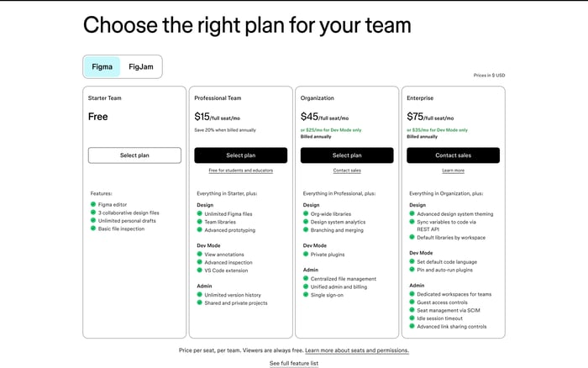Click green bullet beside Private plugins

306,254
